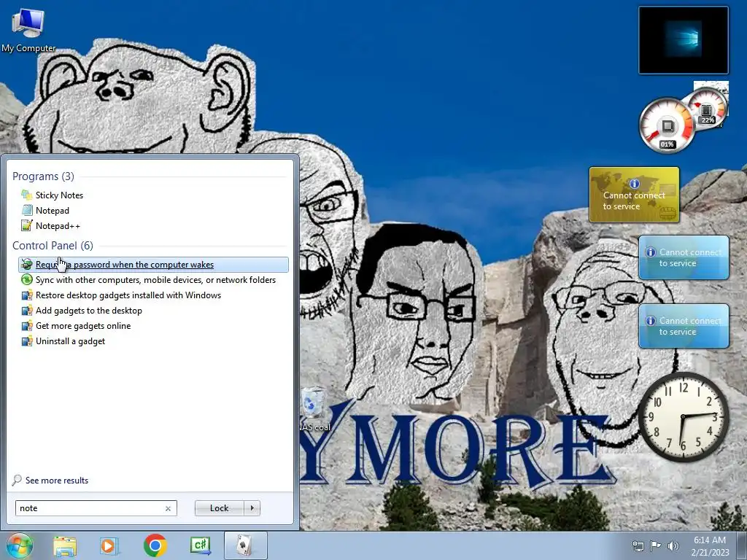
Task: Click icon beside 'Get more gadgets online'
Action: [27, 326]
